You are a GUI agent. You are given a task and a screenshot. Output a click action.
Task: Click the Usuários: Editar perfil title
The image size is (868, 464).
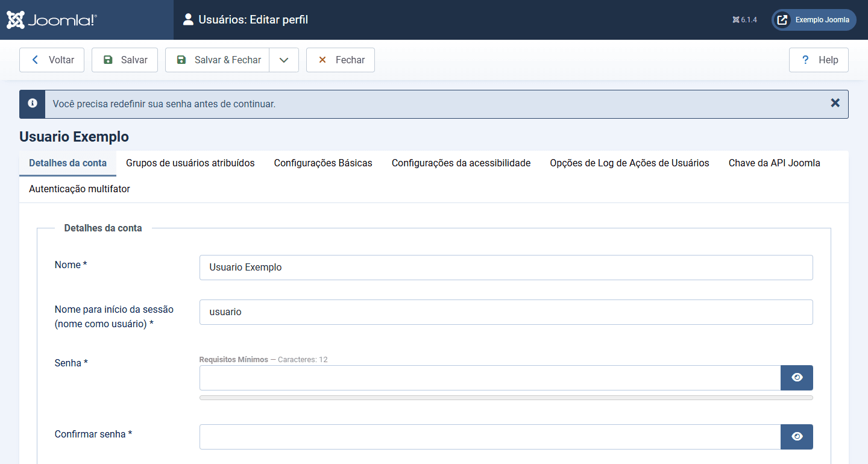click(x=253, y=20)
